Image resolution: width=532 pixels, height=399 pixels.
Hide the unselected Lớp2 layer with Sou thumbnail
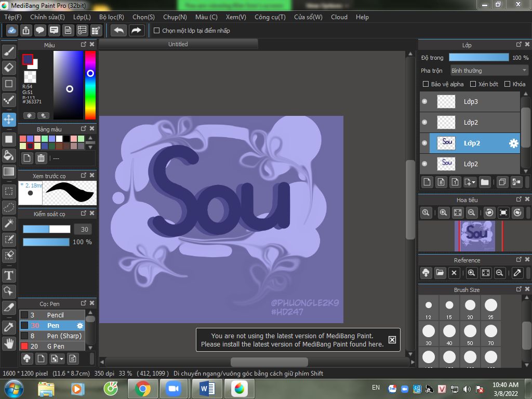point(424,164)
